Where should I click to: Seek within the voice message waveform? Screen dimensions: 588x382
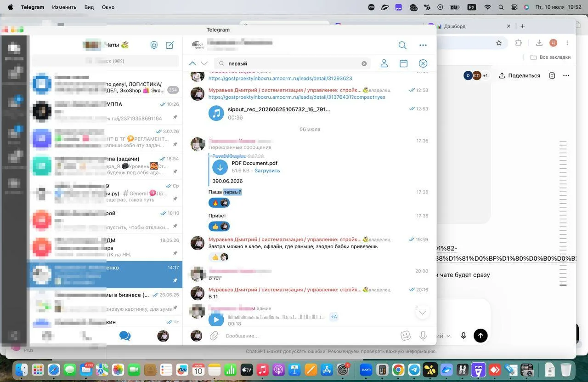pyautogui.click(x=277, y=317)
